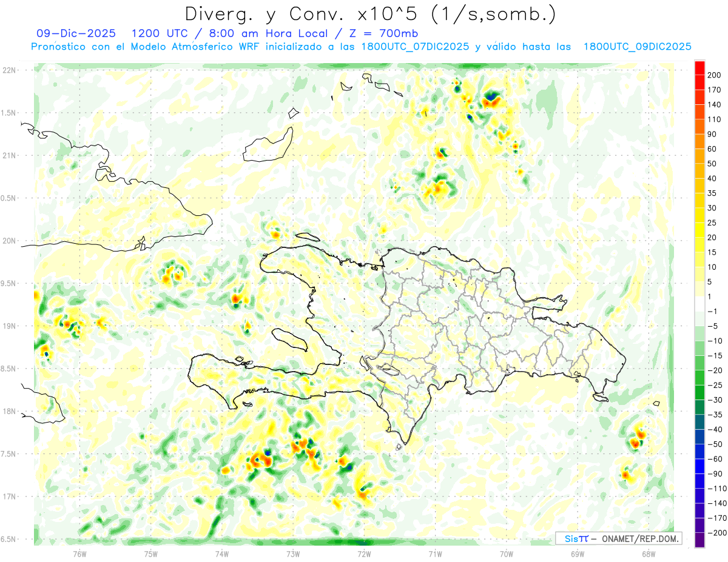Image resolution: width=728 pixels, height=562 pixels.
Task: Click the red swatch above the 200 mark
Action: [x=699, y=68]
